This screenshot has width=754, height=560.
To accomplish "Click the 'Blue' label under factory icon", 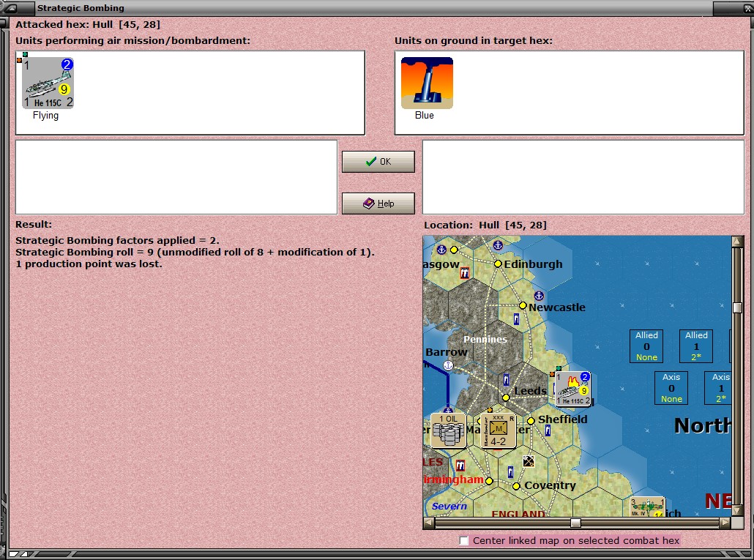I will (425, 116).
